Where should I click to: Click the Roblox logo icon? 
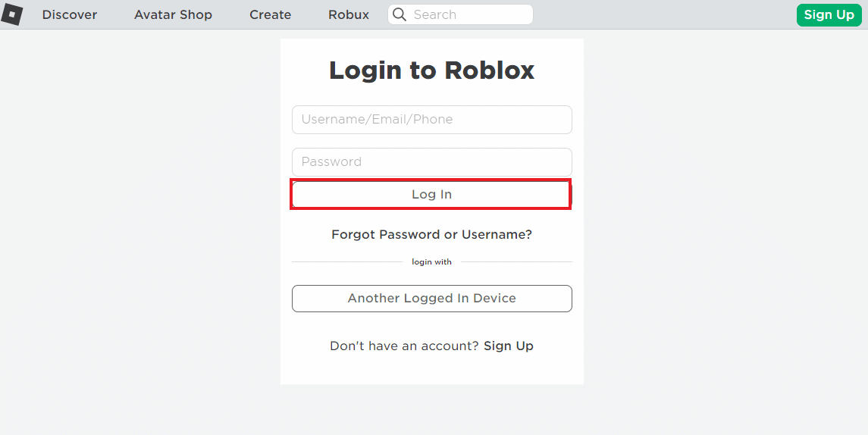click(11, 14)
